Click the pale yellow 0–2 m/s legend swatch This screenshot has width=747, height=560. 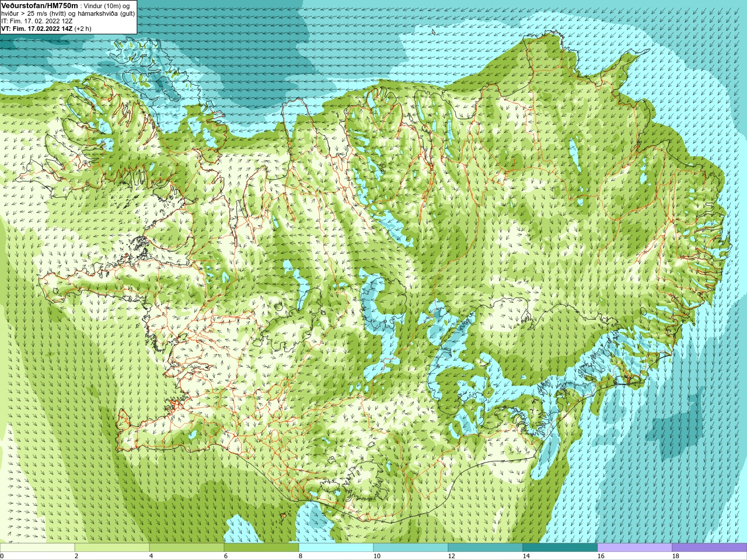point(37,548)
